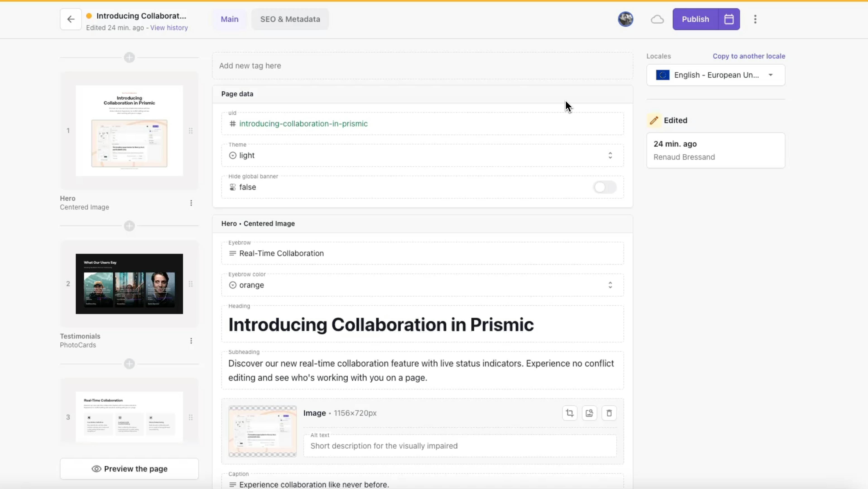
Task: Click the replace image icon
Action: click(589, 413)
